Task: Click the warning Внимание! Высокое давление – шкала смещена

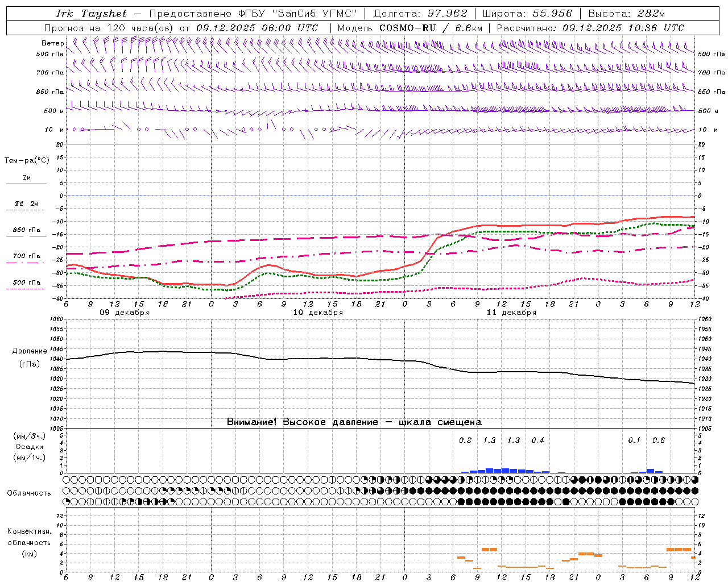Action: [354, 422]
